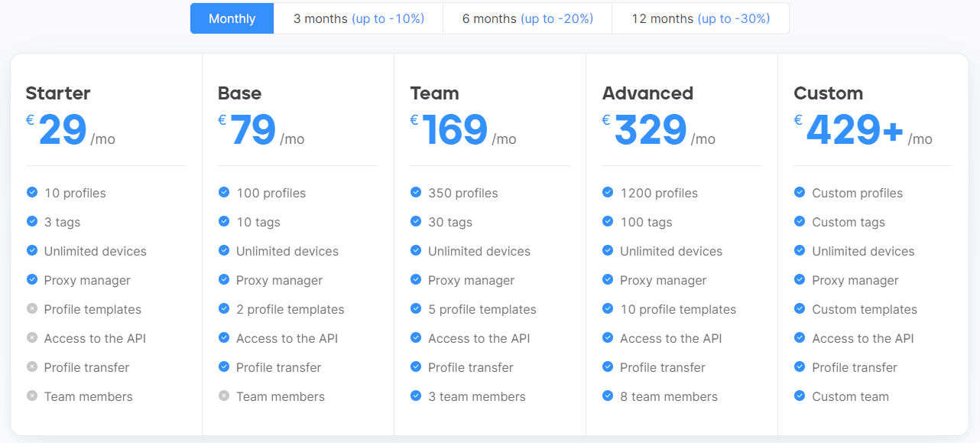Click gray X icon next to Starter Profile templates
This screenshot has height=443, width=980.
32,309
